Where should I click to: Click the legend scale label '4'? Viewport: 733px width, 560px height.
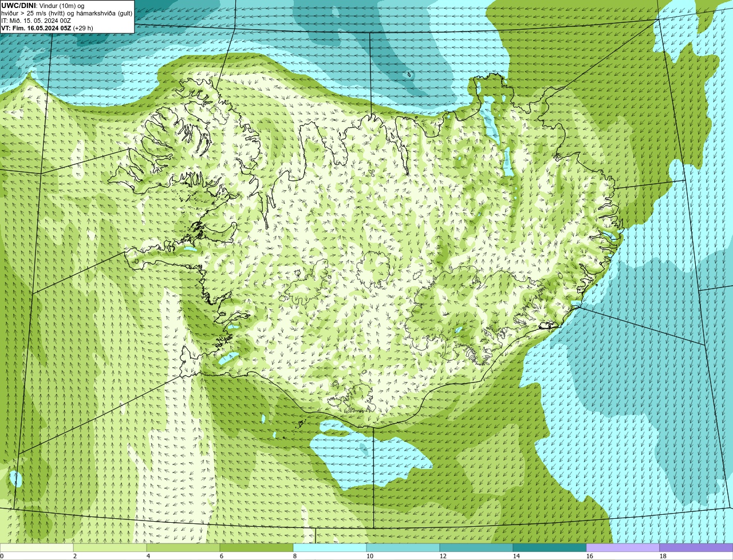148,556
